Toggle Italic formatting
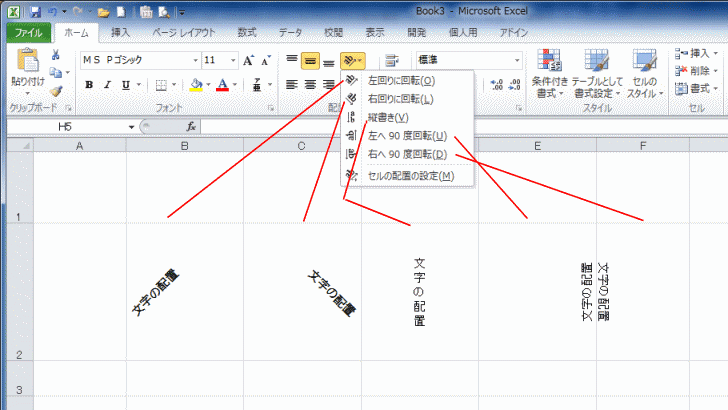728x410 pixels. 107,85
